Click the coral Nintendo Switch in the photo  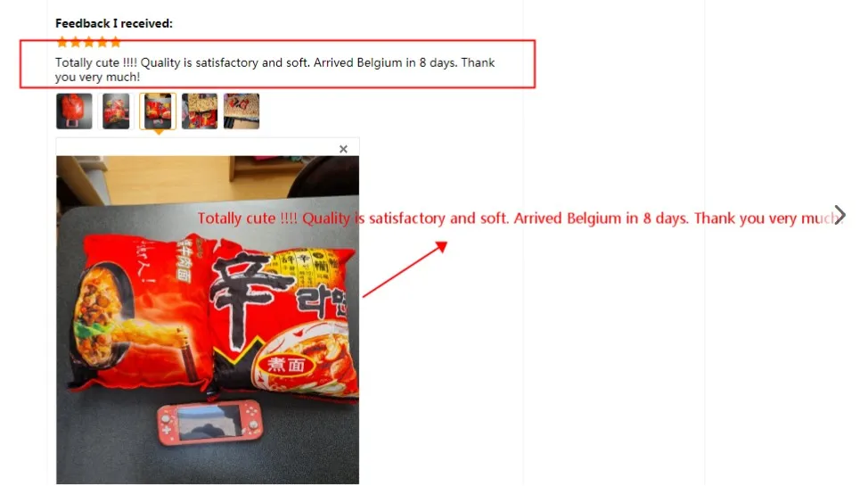(209, 423)
